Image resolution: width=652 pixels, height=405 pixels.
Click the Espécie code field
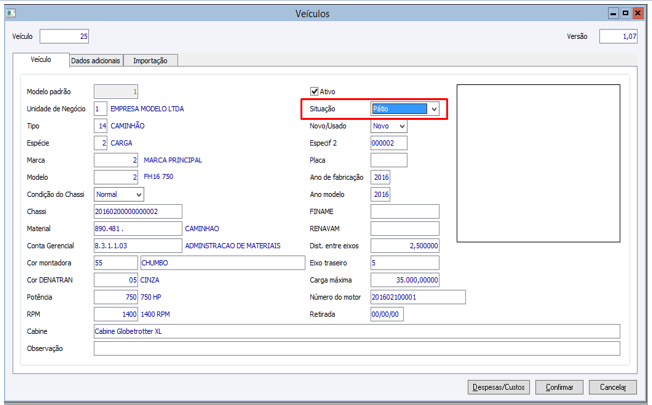pos(100,143)
